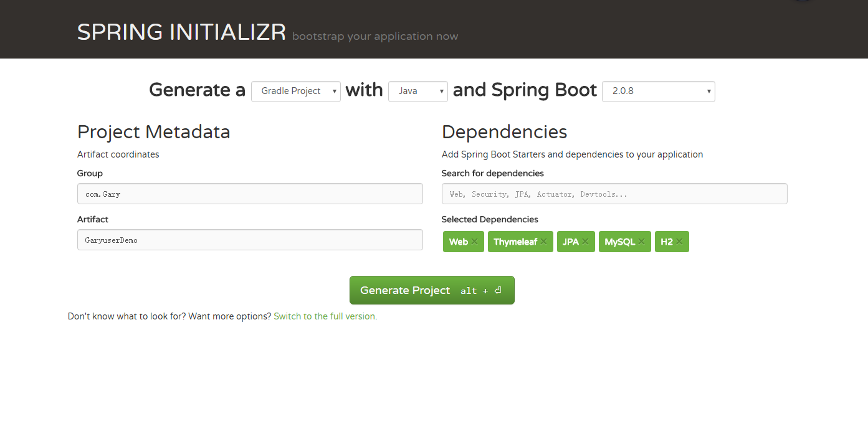Click the Group field label
868x434 pixels.
[x=90, y=173]
